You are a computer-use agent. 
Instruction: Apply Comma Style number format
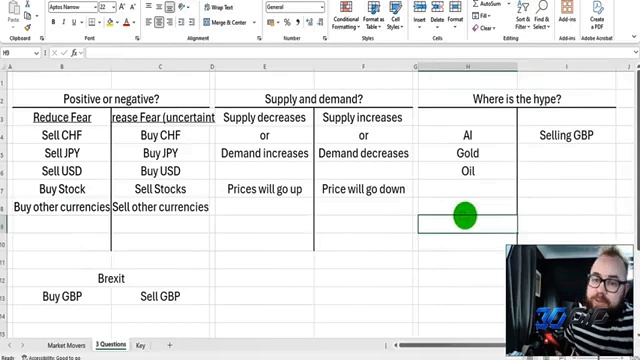pyautogui.click(x=298, y=22)
